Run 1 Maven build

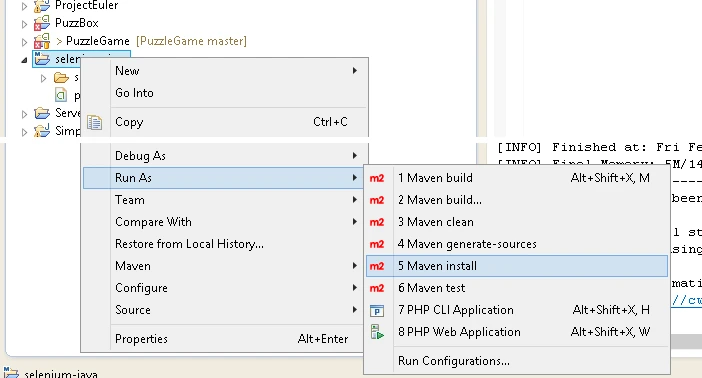517,178
